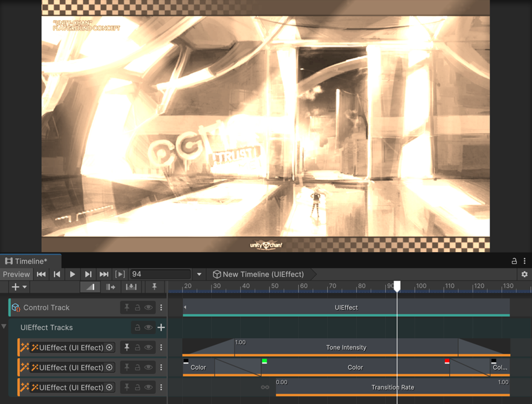The height and width of the screenshot is (404, 532).
Task: Hide the Transition Rate track
Action: [x=148, y=387]
